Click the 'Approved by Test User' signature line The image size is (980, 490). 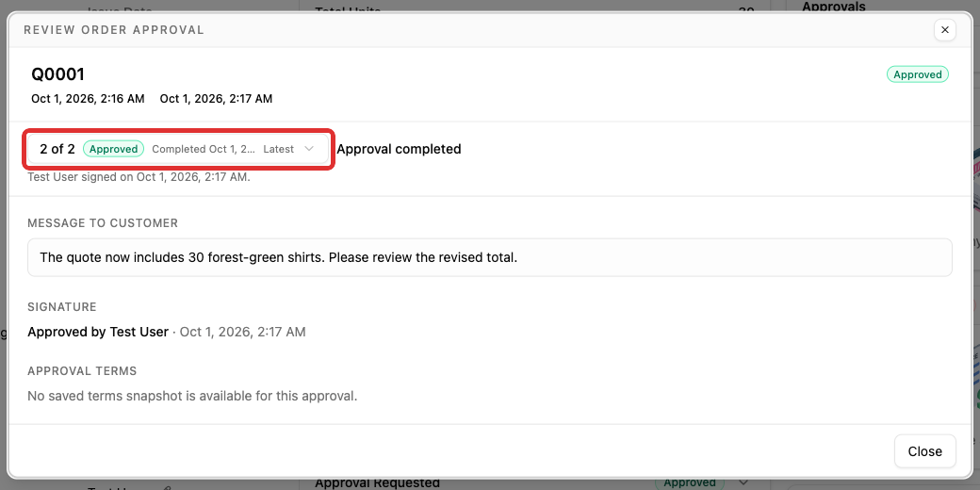point(166,332)
